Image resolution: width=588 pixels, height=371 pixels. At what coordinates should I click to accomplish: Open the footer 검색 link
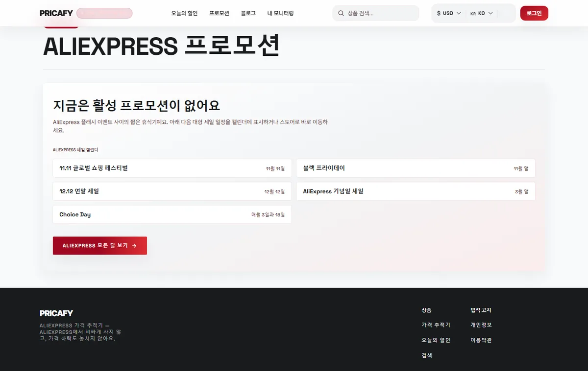tap(427, 355)
